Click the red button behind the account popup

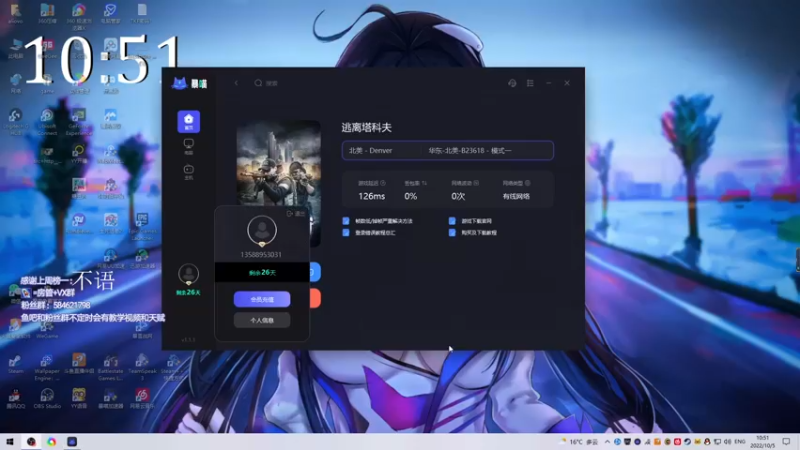point(315,298)
